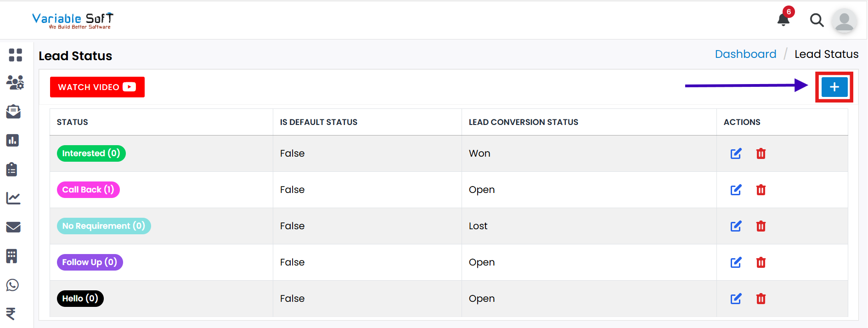The width and height of the screenshot is (868, 328).
Task: Click the green Interested status badge
Action: pos(91,153)
